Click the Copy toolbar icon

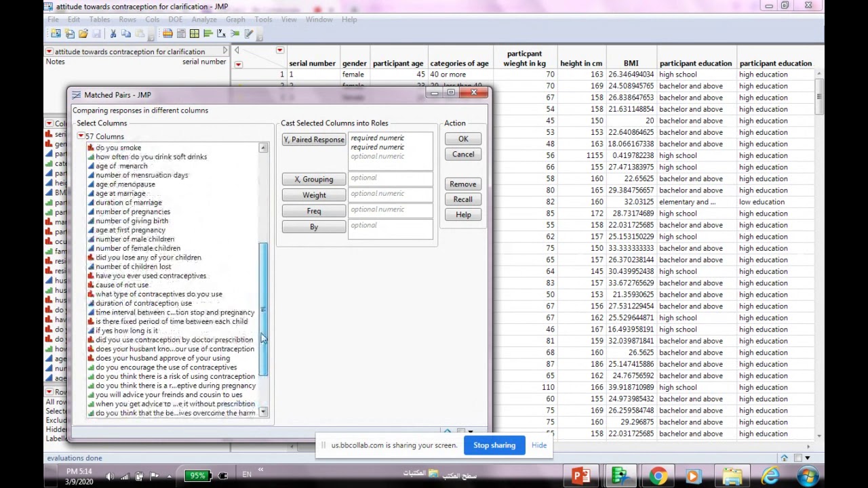pyautogui.click(x=126, y=33)
